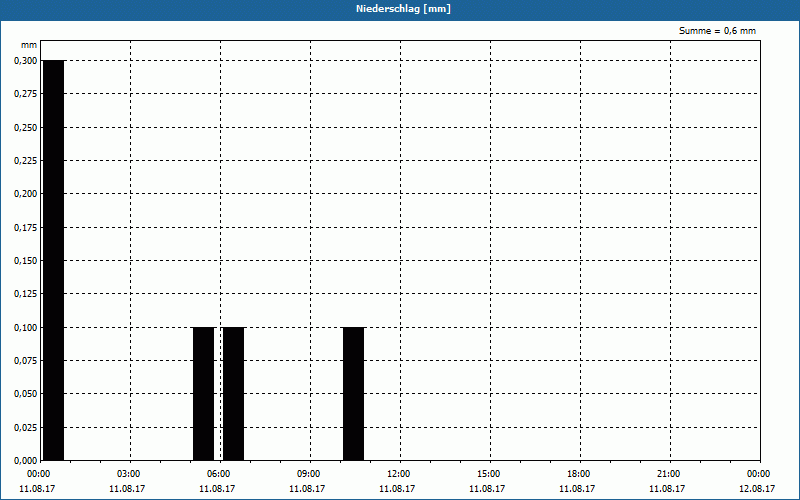Click the 0,075 y-axis value

26,361
